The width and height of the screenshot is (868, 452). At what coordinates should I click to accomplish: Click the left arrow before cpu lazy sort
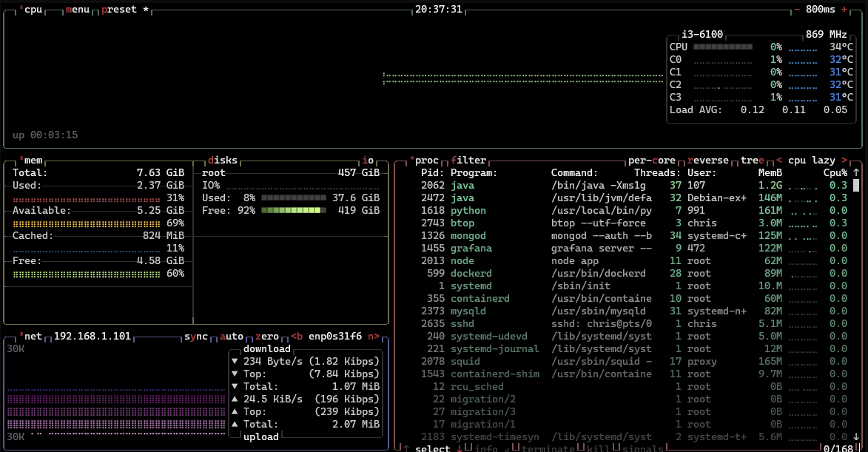[x=778, y=161]
